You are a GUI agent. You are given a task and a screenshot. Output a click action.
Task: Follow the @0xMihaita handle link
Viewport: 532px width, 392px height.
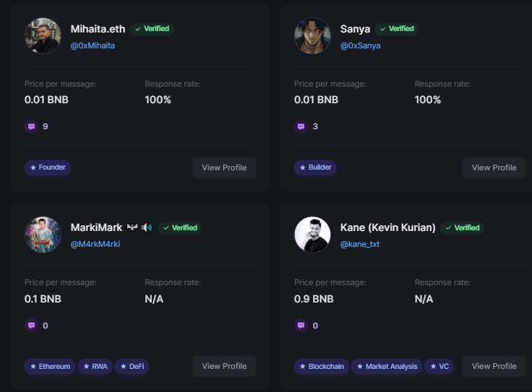tap(93, 45)
